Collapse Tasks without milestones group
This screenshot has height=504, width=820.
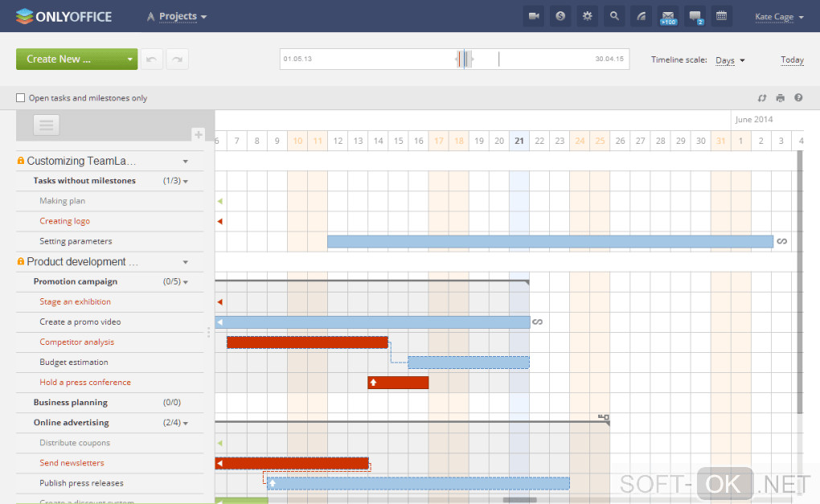click(x=186, y=182)
